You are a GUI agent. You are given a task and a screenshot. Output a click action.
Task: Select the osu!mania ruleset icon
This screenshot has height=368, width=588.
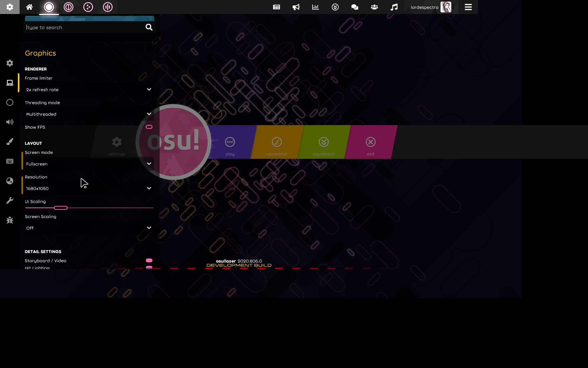click(108, 7)
